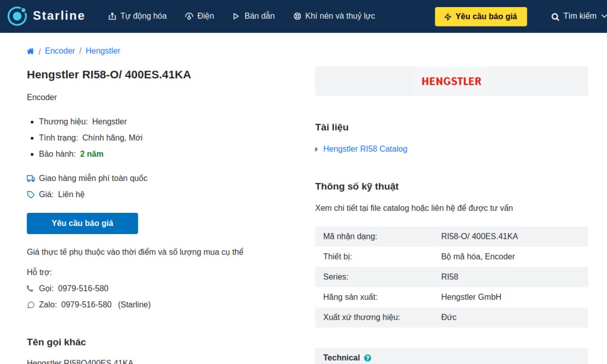The image size is (607, 364).
Task: Click the Hengstler brand logo banner
Action: [451, 82]
